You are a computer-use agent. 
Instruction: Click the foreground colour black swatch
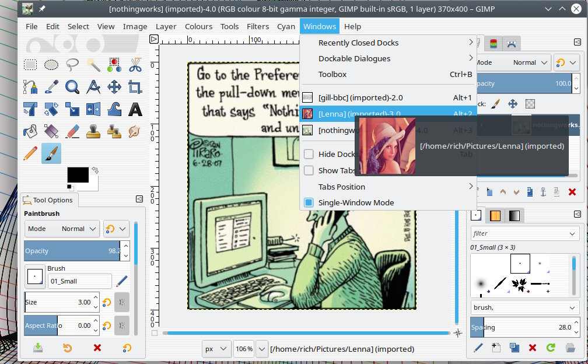(78, 174)
